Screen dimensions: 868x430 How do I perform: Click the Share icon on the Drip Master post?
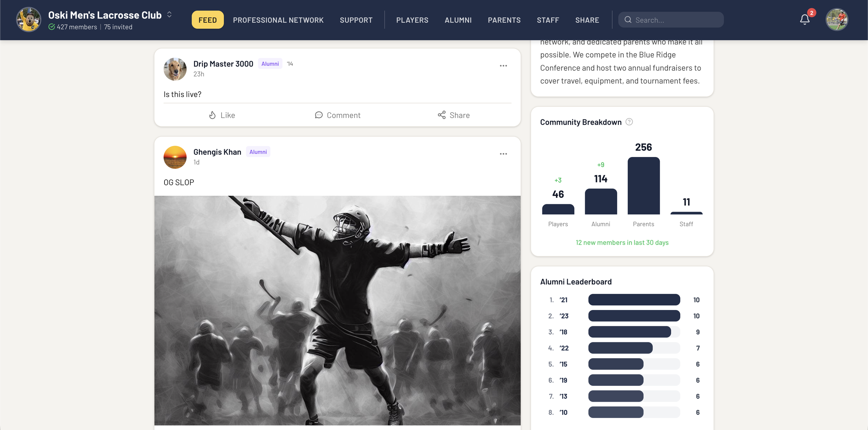tap(442, 115)
